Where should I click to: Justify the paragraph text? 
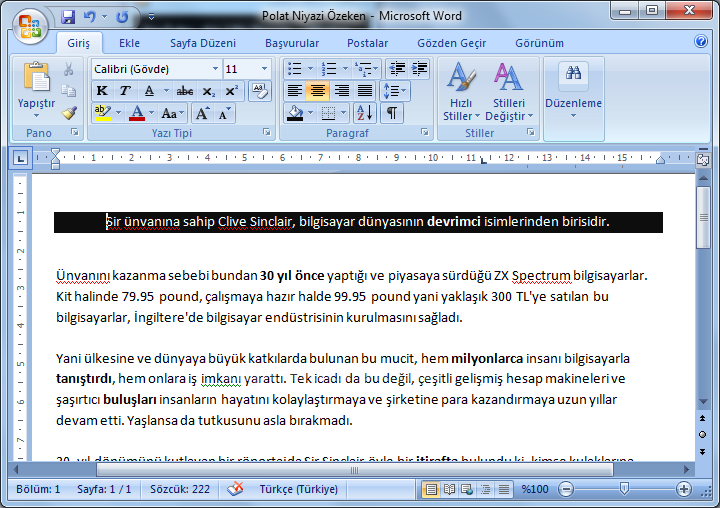click(x=365, y=91)
